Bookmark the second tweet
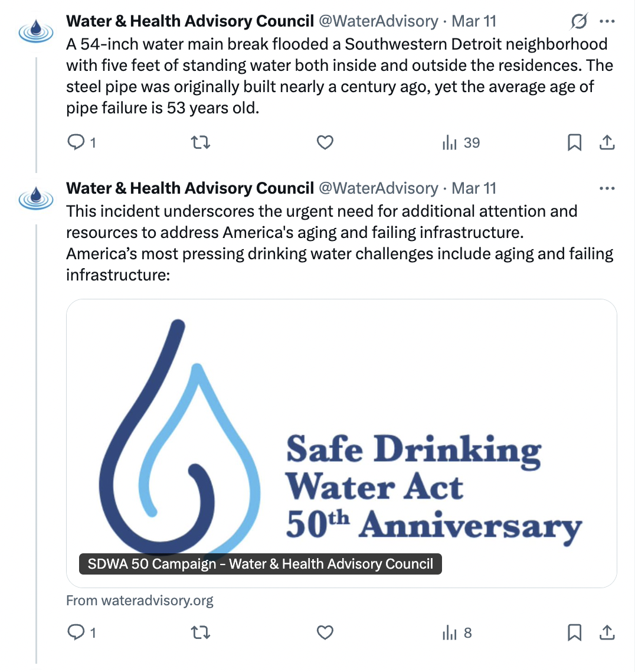This screenshot has width=635, height=672. click(574, 633)
